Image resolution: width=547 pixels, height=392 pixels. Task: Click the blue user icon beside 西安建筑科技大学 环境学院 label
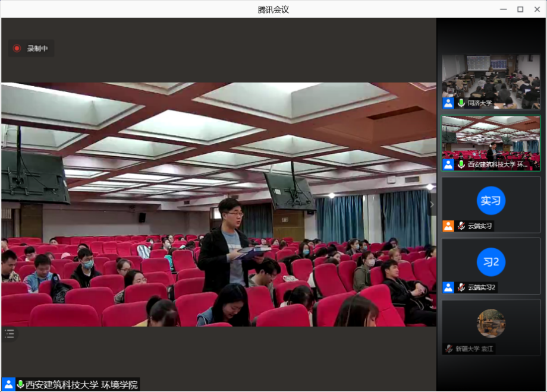click(x=8, y=384)
